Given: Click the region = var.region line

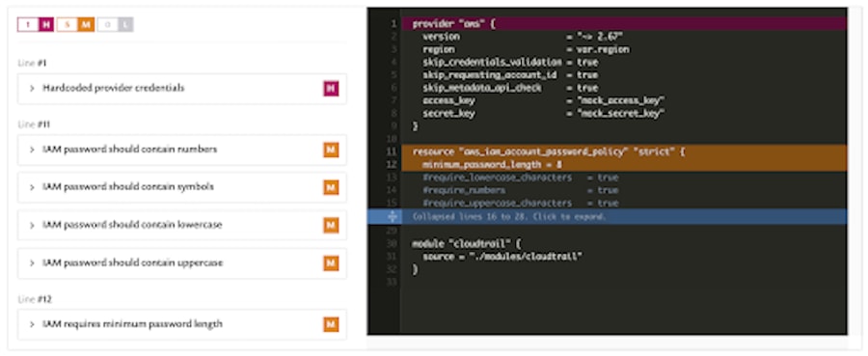Looking at the screenshot, I should pos(526,49).
